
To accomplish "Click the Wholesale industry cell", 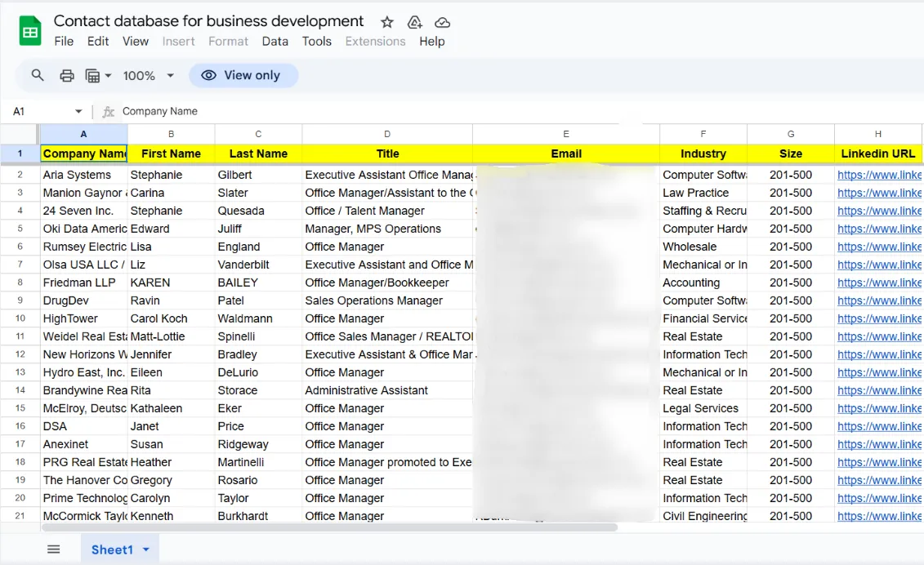I will point(703,247).
